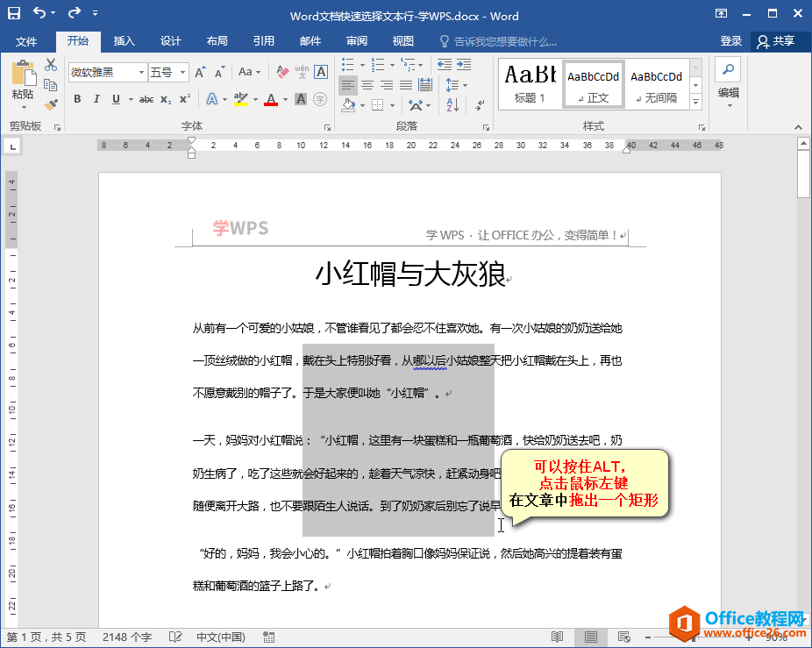Select the strikethrough icon
Screen dimensions: 812x648
pos(146,97)
